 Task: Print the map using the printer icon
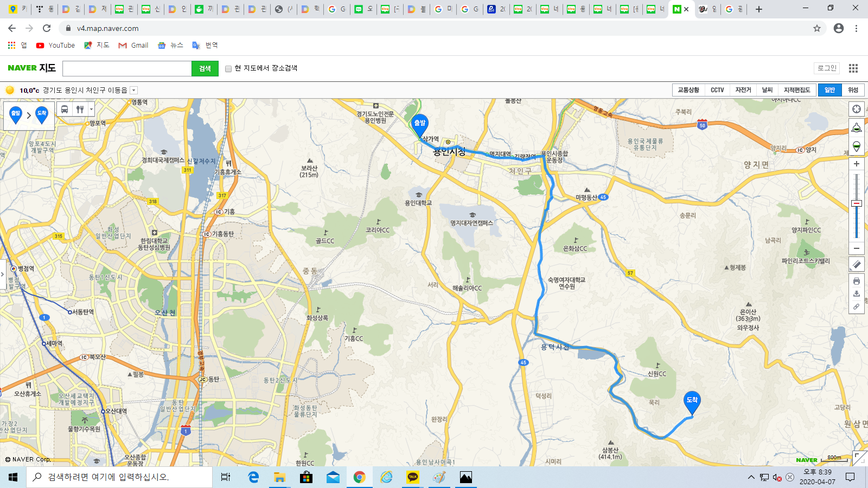tap(857, 281)
